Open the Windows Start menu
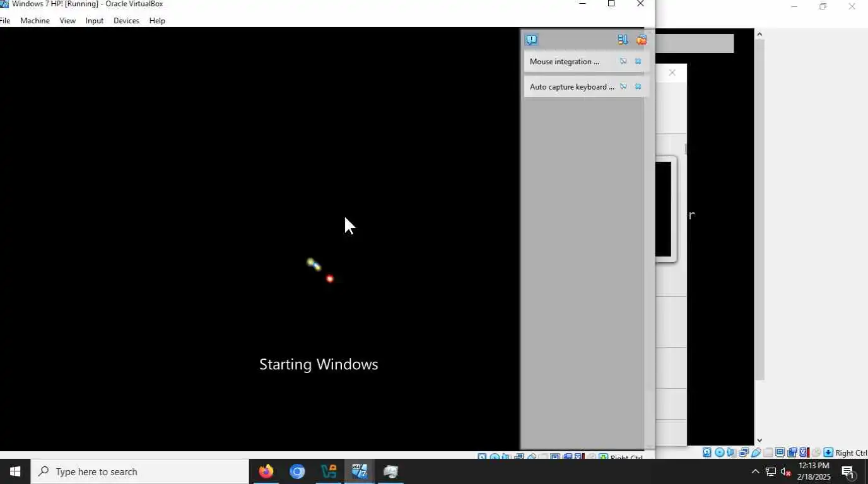The width and height of the screenshot is (868, 484). pos(15,471)
